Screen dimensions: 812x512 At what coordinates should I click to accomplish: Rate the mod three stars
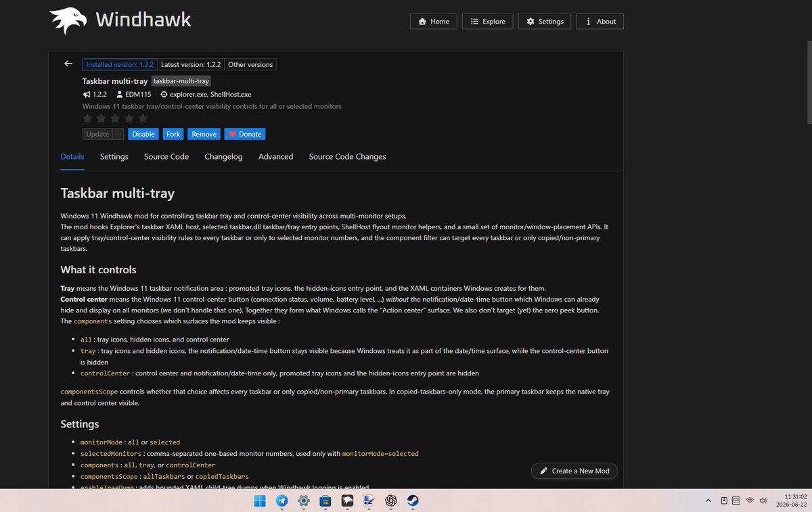coord(115,118)
